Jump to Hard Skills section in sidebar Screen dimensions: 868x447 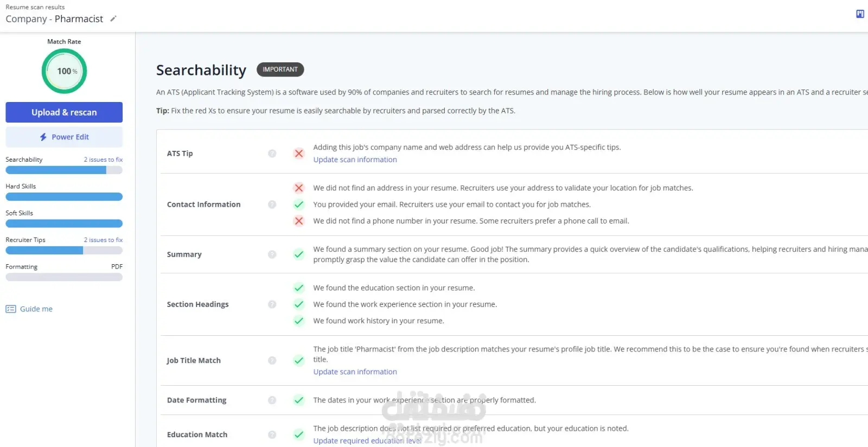pyautogui.click(x=21, y=186)
